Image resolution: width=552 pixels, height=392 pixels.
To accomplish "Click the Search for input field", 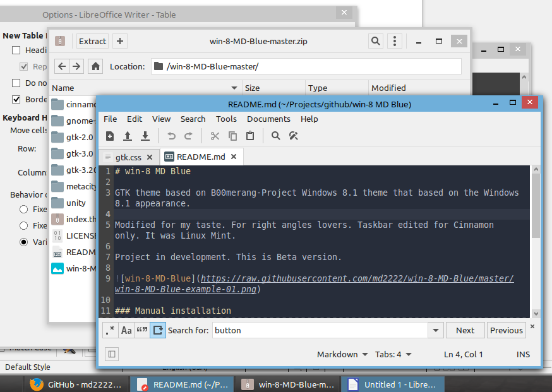I will 320,330.
